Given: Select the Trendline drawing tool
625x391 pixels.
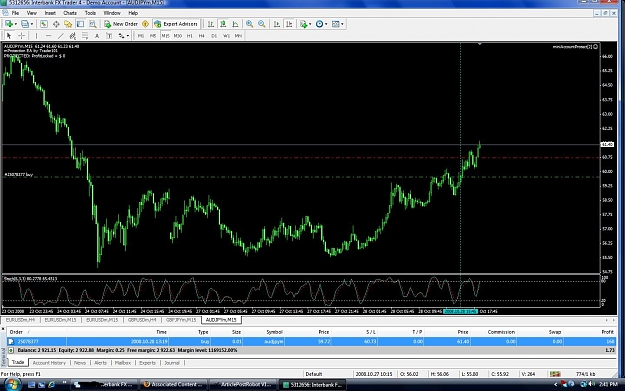Looking at the screenshot, I should [61, 36].
